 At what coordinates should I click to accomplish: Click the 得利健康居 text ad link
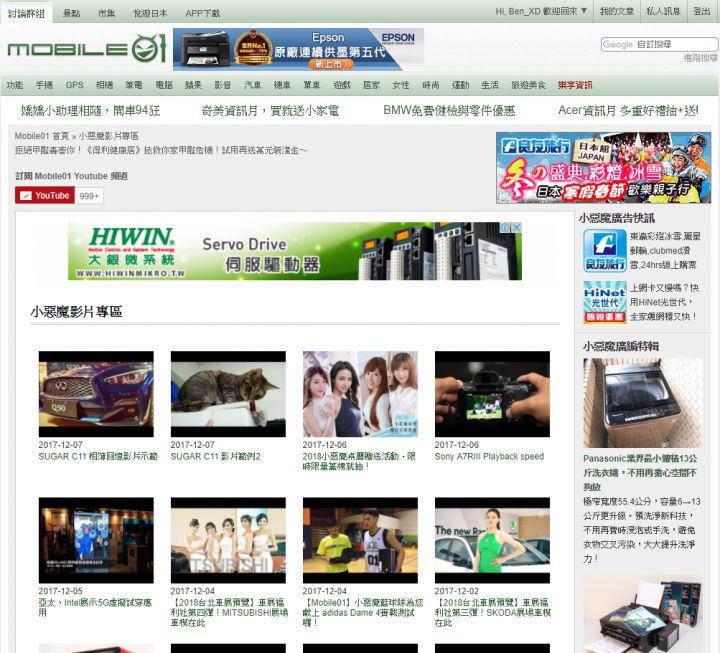(161, 150)
